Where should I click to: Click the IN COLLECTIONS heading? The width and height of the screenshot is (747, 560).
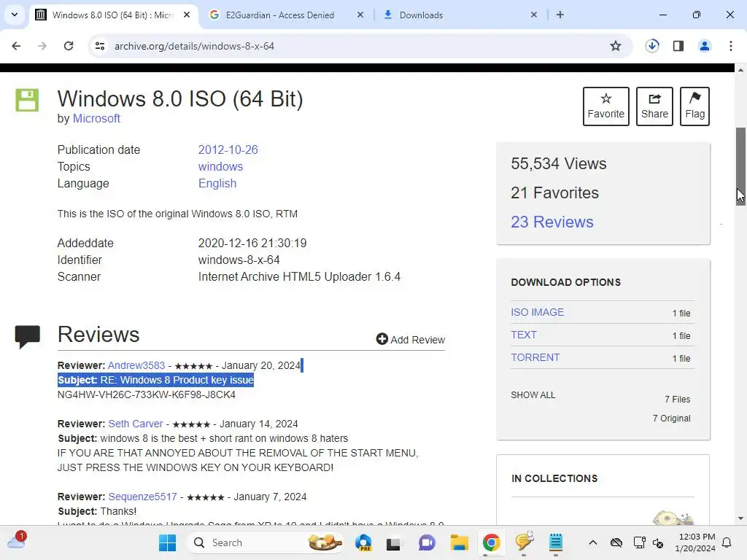554,478
